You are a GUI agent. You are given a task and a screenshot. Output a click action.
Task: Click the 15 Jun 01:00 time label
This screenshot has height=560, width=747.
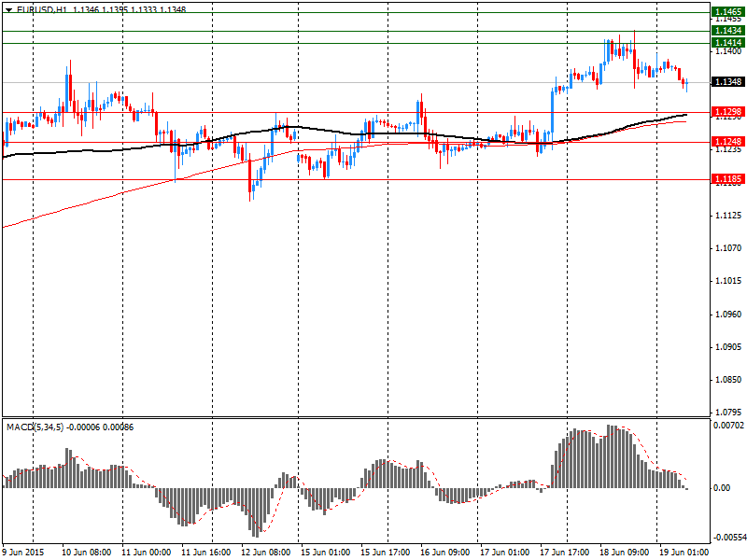coord(325,553)
